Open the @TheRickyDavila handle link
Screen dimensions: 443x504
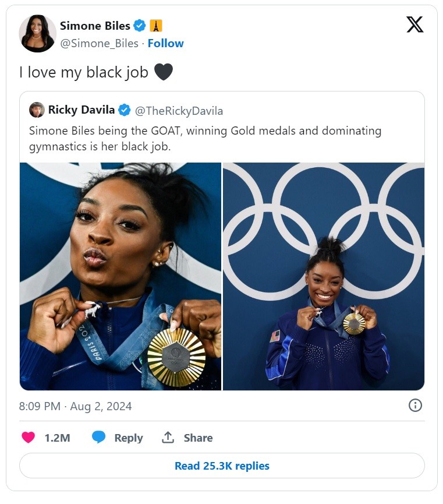[179, 111]
